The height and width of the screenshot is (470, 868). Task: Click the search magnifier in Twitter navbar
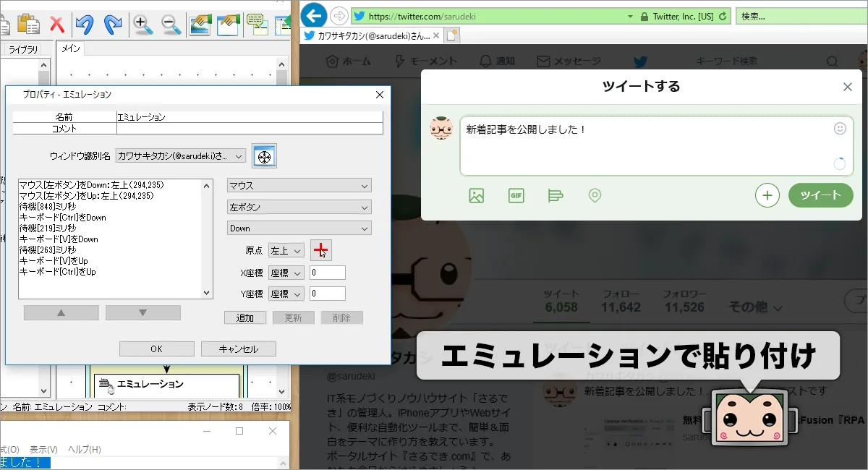click(x=833, y=61)
